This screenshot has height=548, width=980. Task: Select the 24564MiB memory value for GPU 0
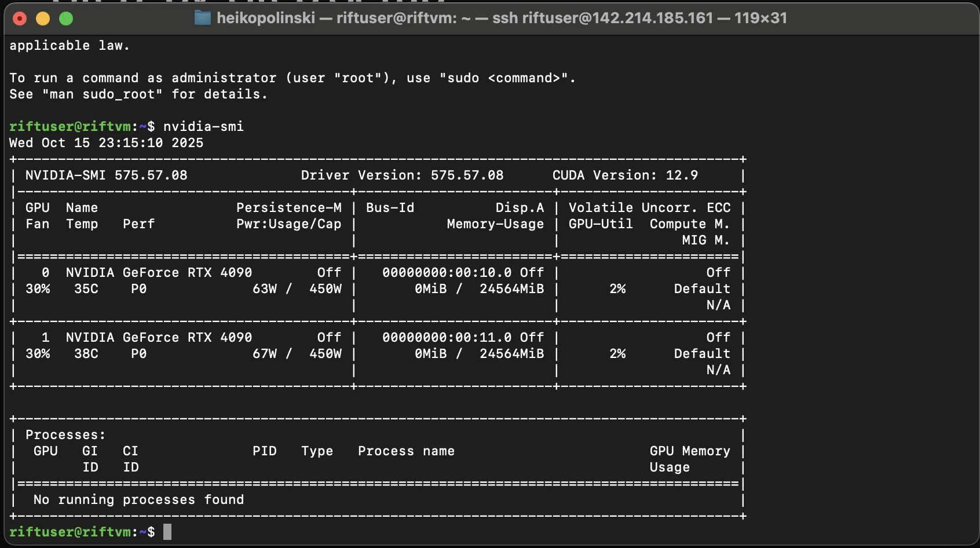click(511, 288)
